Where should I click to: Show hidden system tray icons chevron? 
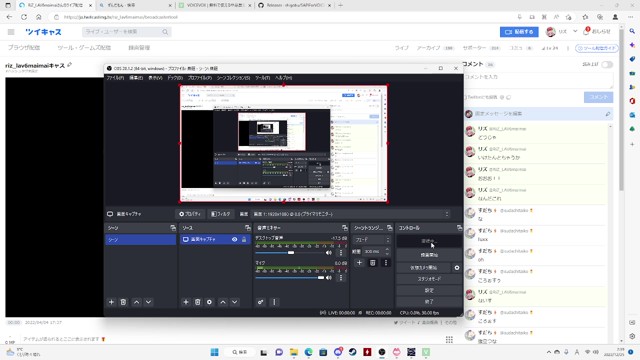pyautogui.click(x=548, y=352)
